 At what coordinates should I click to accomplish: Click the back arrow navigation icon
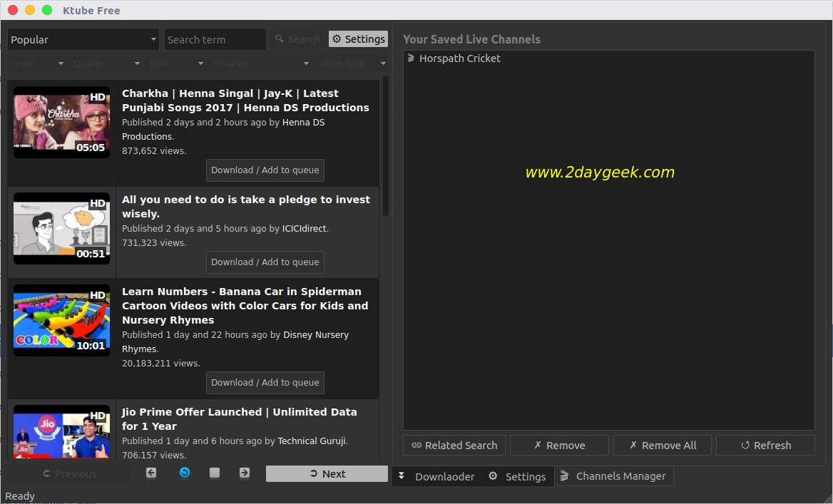(x=151, y=473)
